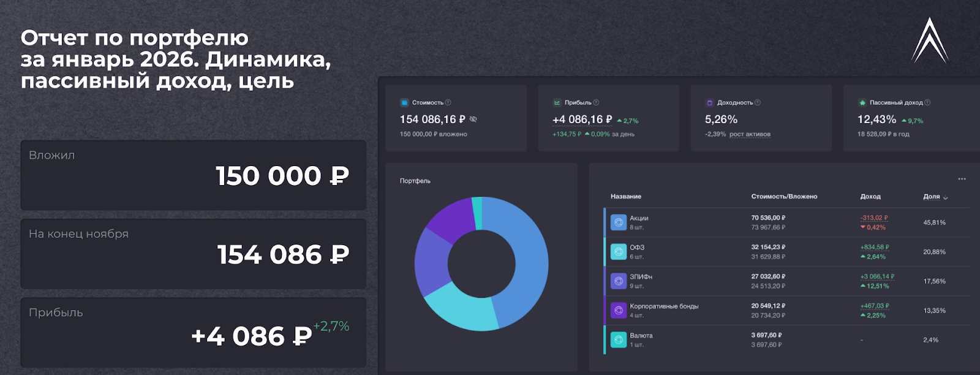The width and height of the screenshot is (980, 375).
Task: Click the 13,35% share for corporate bonds
Action: (x=934, y=311)
